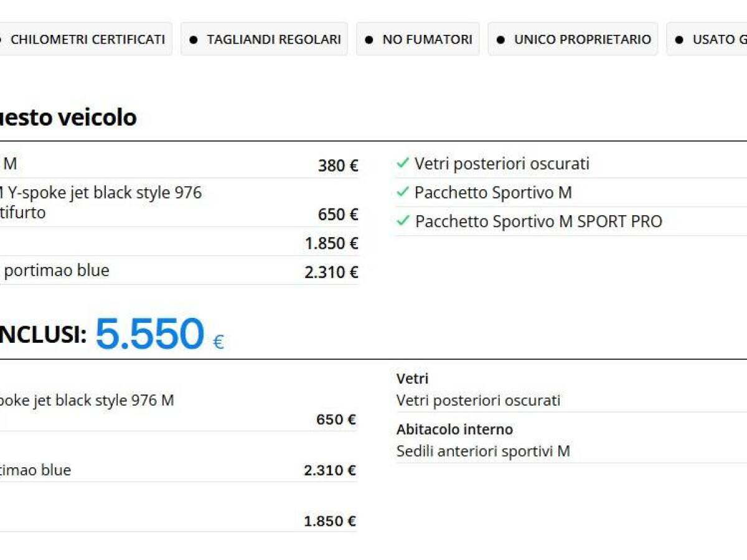Click the Vetri category heading
This screenshot has width=747, height=560.
[412, 378]
